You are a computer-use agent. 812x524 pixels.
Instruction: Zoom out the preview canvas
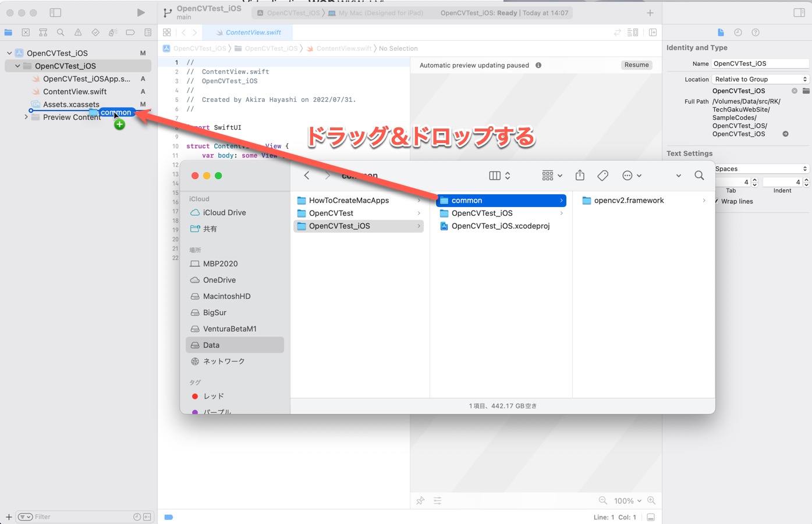tap(603, 501)
